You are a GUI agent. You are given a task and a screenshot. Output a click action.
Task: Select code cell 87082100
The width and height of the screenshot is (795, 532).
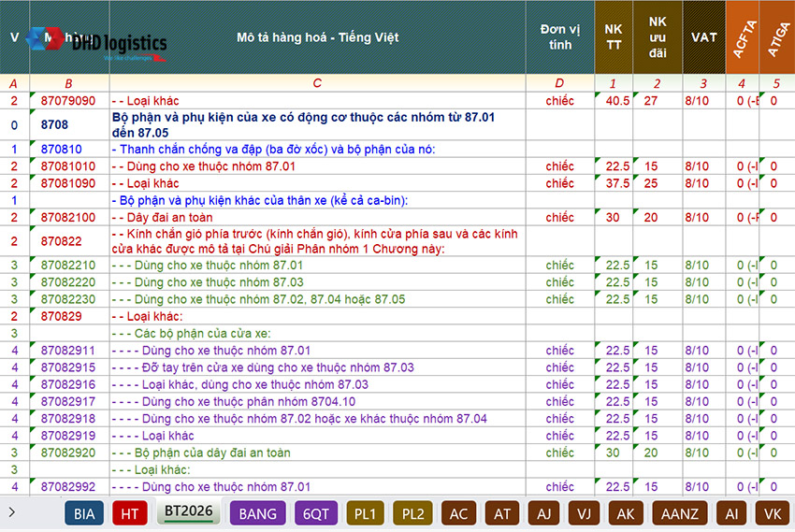point(69,217)
